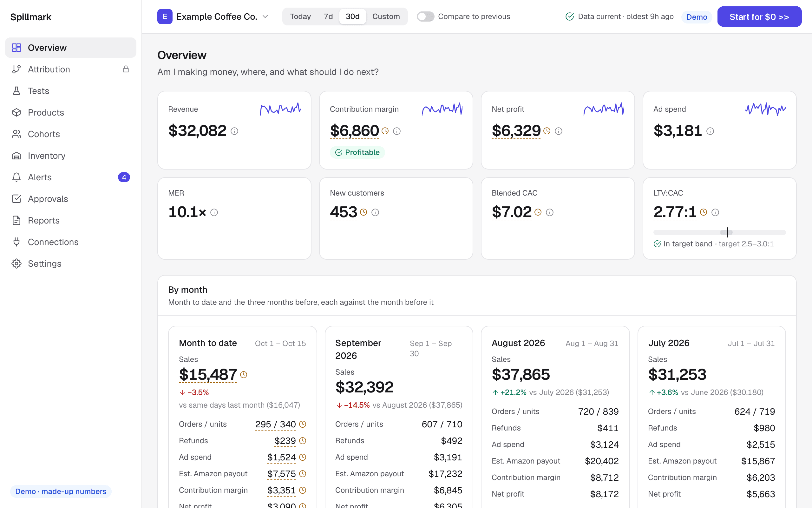
Task: Toggle Compare to previous switch
Action: coord(425,17)
